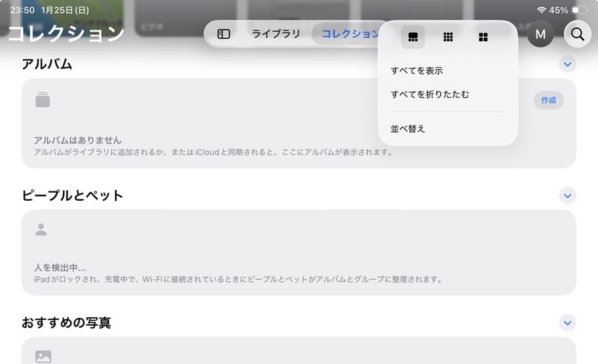Viewport: 598px width, 364px height.
Task: Open the M account profile
Action: pyautogui.click(x=540, y=34)
